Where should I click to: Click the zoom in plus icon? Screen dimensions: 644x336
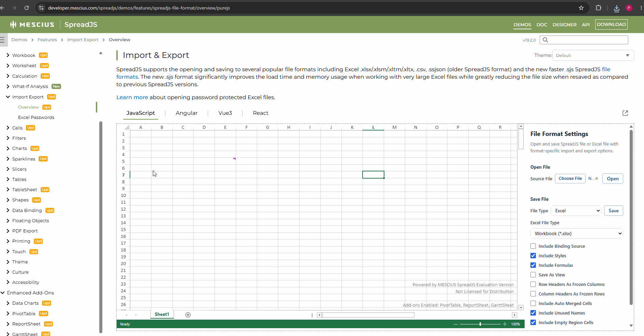pyautogui.click(x=505, y=324)
